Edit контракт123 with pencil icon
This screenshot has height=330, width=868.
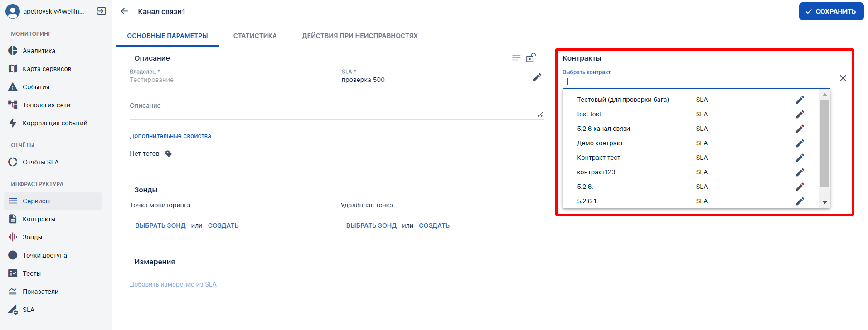(800, 172)
